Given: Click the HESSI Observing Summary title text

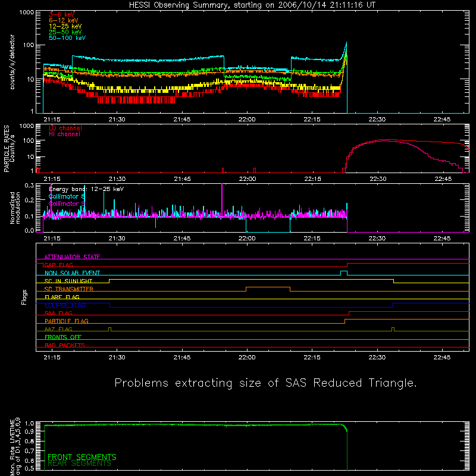Looking at the screenshot, I should [x=252, y=5].
